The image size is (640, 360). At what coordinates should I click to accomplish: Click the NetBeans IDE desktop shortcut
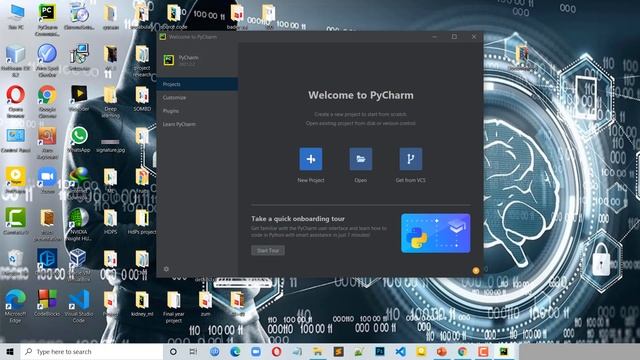16,61
